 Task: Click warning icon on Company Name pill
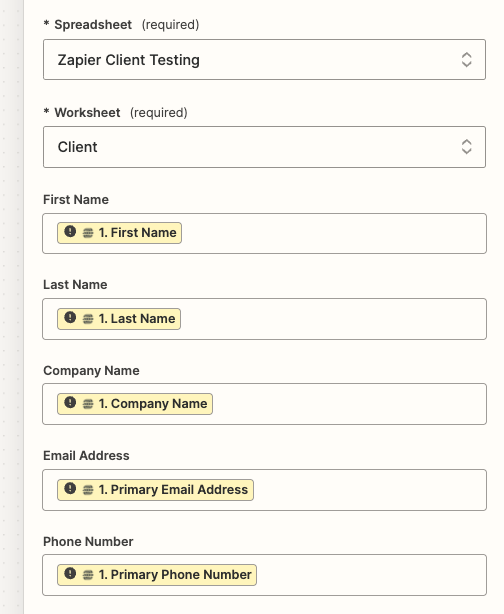point(70,402)
